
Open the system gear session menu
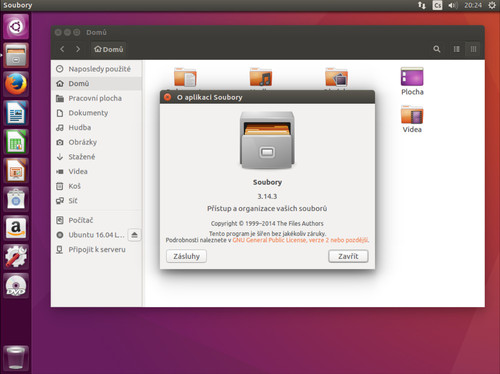[x=492, y=5]
